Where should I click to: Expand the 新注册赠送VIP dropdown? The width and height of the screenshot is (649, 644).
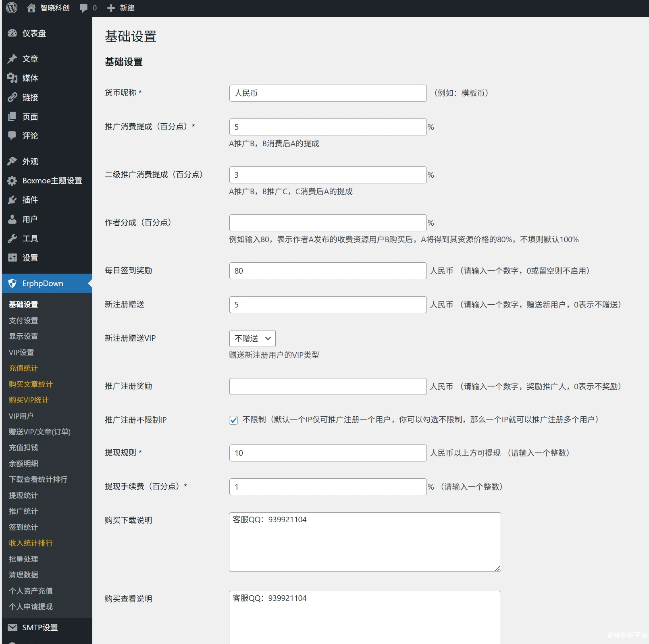(252, 339)
